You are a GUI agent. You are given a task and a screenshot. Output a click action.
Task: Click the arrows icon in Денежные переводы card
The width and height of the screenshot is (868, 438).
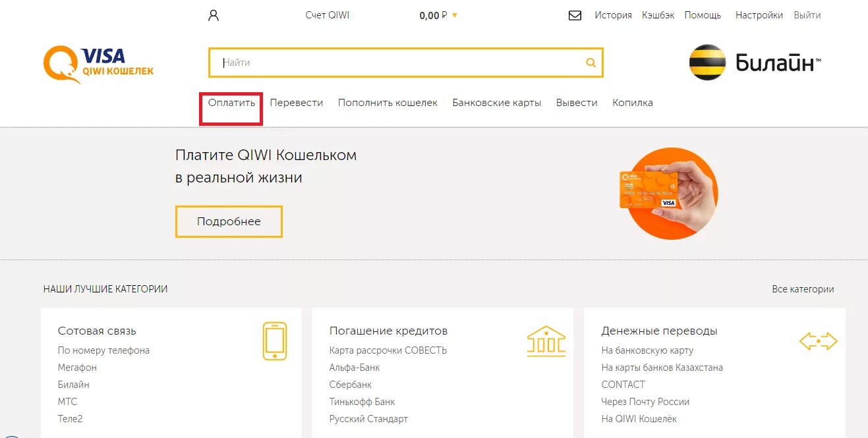point(819,341)
